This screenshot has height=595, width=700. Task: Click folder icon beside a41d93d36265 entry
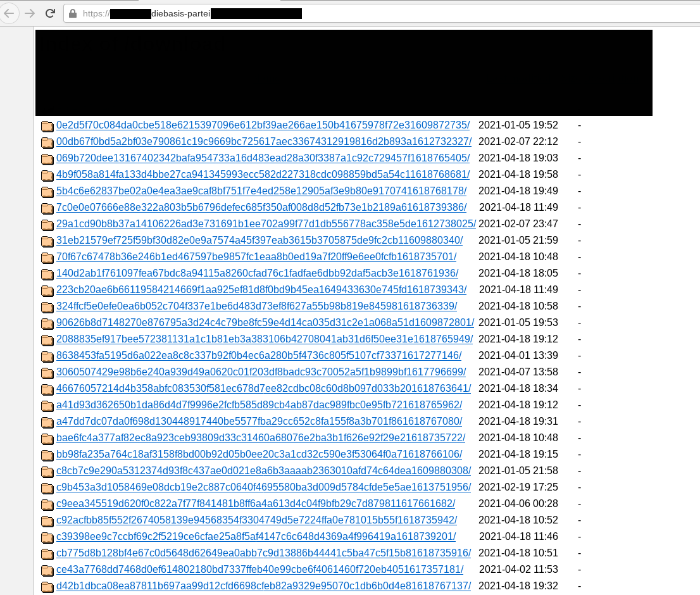[47, 406]
